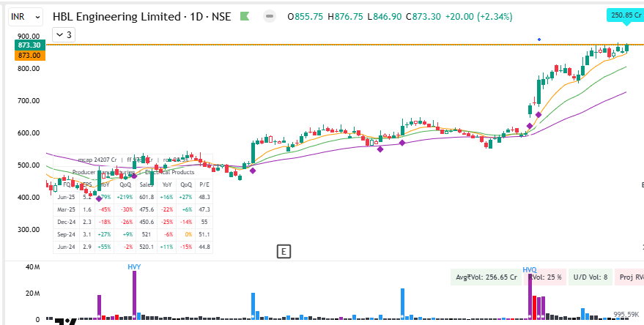Click the HBL Engineering Limited symbol title
Image resolution: width=644 pixels, height=325 pixels.
[x=141, y=17]
